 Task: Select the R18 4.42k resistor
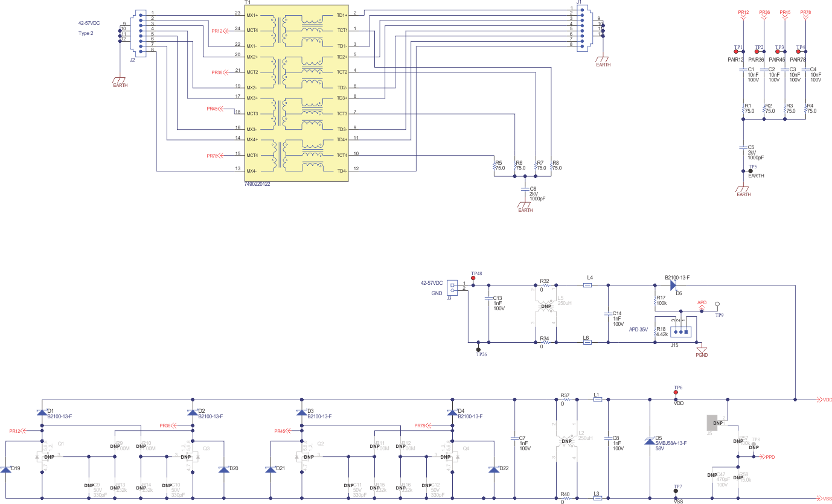(655, 331)
